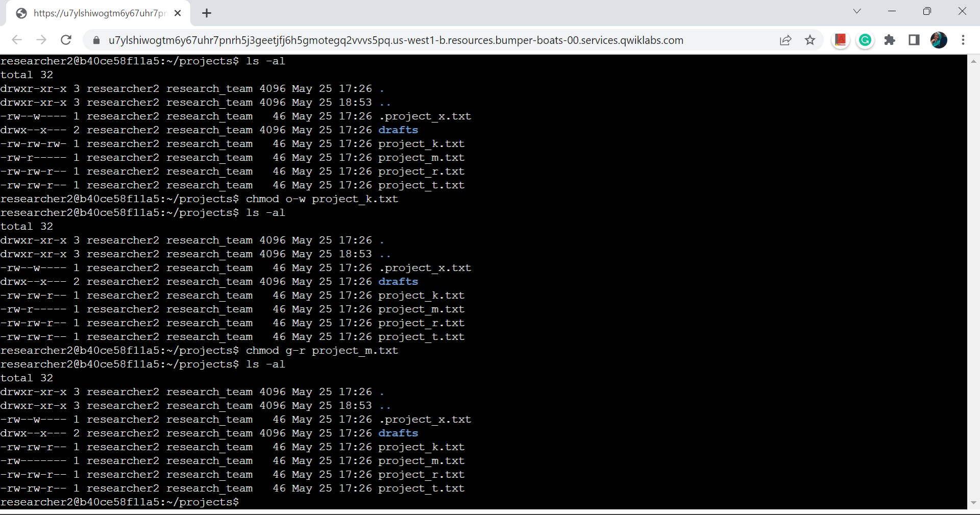Open the three-dot Chrome menu
This screenshot has height=515, width=980.
(963, 40)
